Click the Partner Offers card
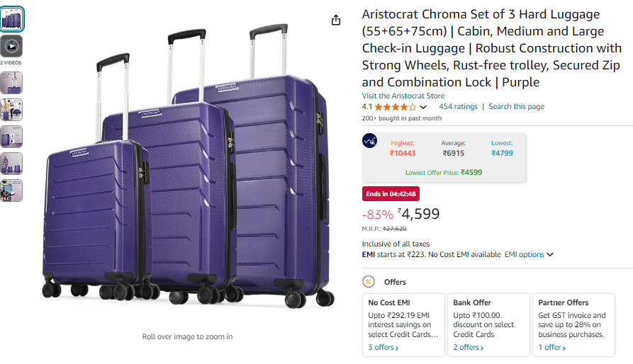633x364 pixels. point(573,325)
